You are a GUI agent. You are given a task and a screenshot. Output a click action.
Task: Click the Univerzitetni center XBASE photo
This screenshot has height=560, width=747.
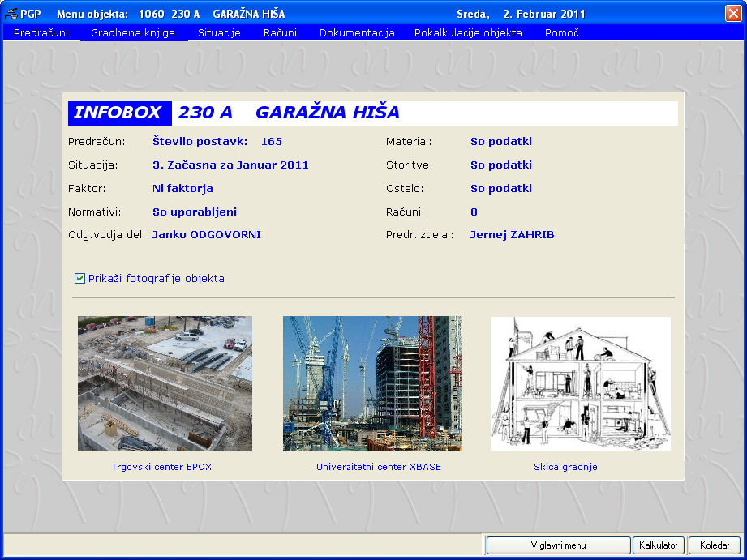tap(372, 383)
